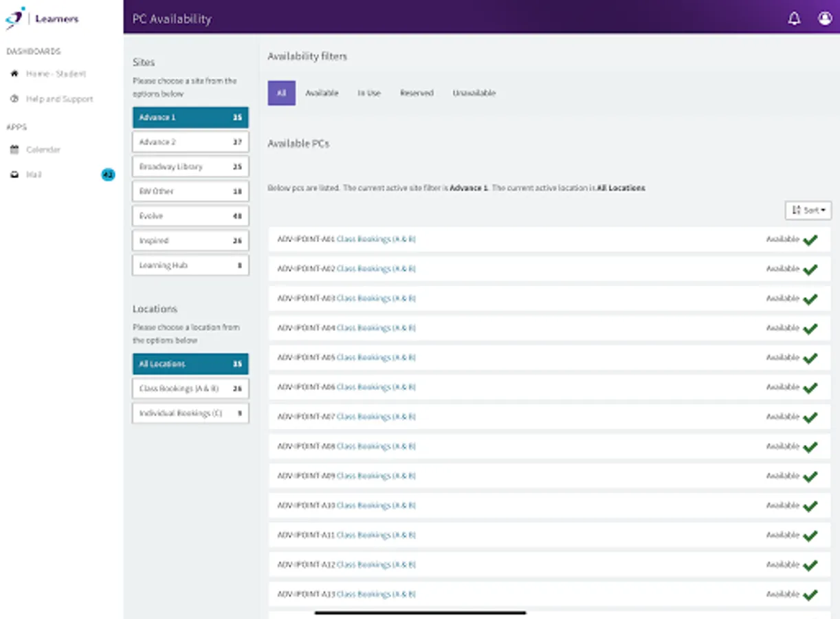
Task: Click green checkmark for ADV-IPOINT-A03
Action: click(810, 298)
